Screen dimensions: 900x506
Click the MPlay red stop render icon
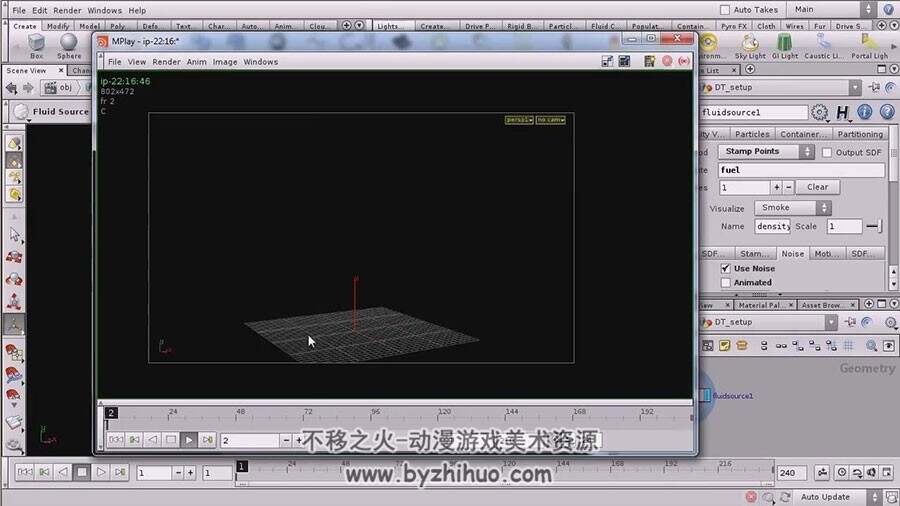(667, 61)
